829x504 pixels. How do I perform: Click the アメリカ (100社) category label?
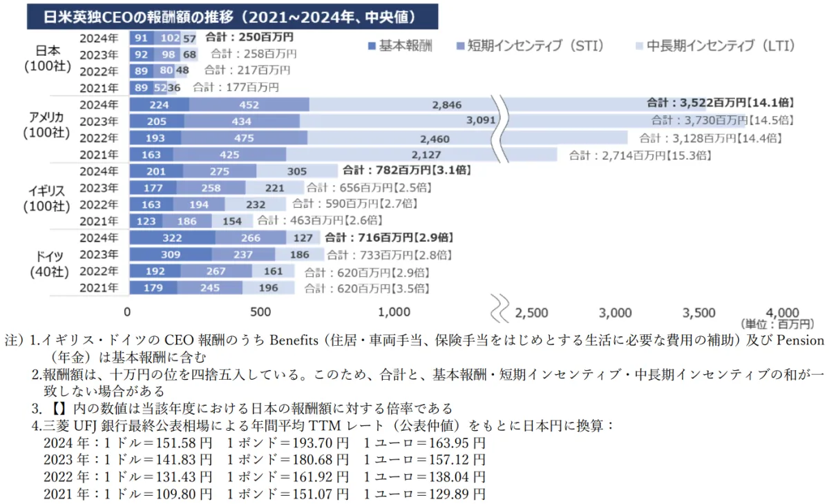pos(47,126)
